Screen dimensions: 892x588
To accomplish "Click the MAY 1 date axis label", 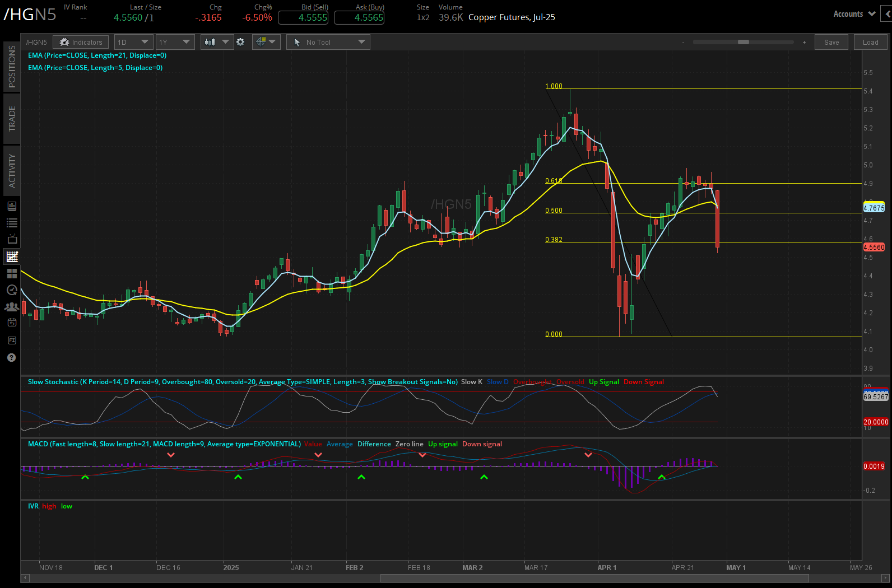I will [x=736, y=568].
